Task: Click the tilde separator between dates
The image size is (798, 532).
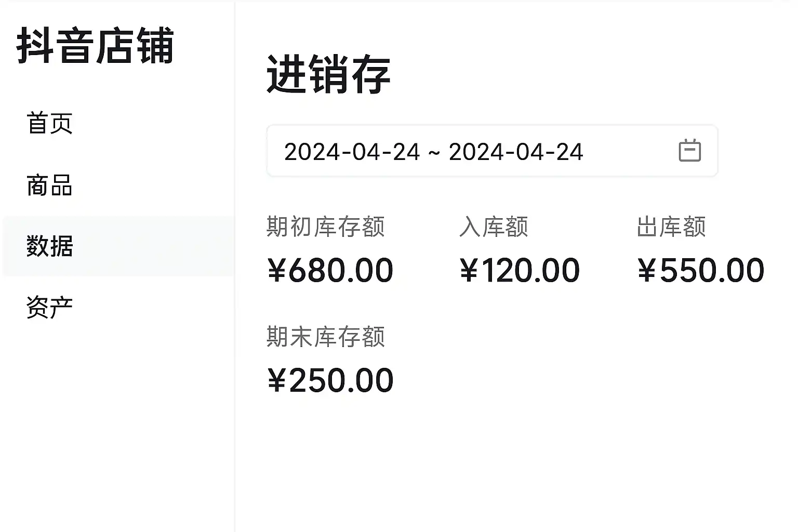Action: click(434, 153)
